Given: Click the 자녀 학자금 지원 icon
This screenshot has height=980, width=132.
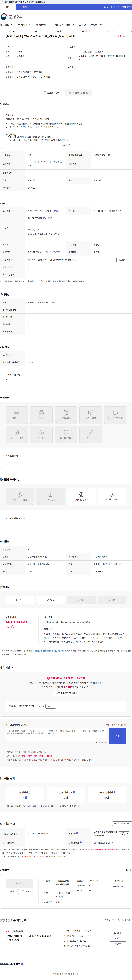Looking at the screenshot, I should pyautogui.click(x=115, y=415).
